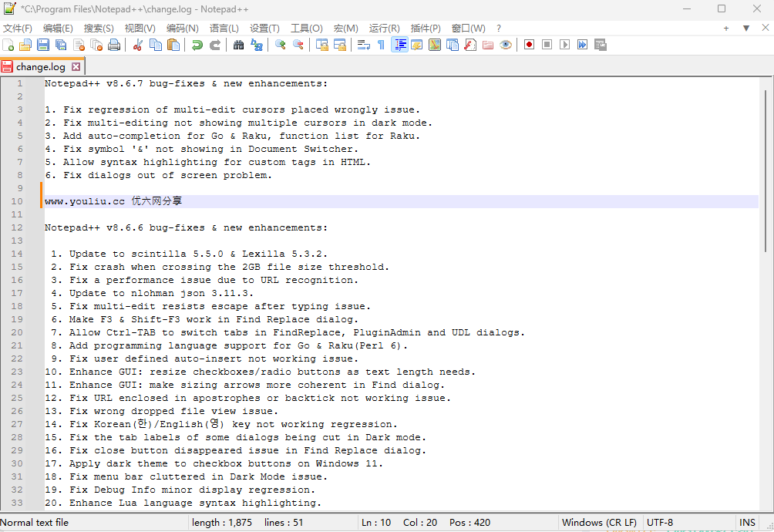Start macro recording with the red dot
The width and height of the screenshot is (774, 532).
point(529,45)
